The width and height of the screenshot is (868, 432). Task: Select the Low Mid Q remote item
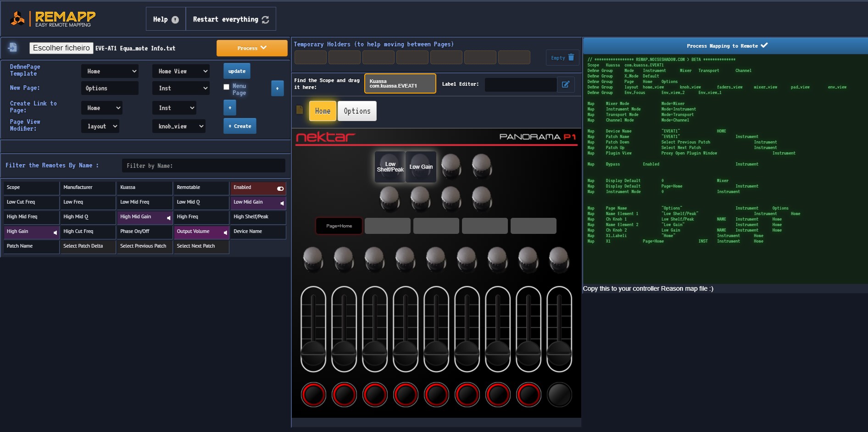pyautogui.click(x=201, y=202)
